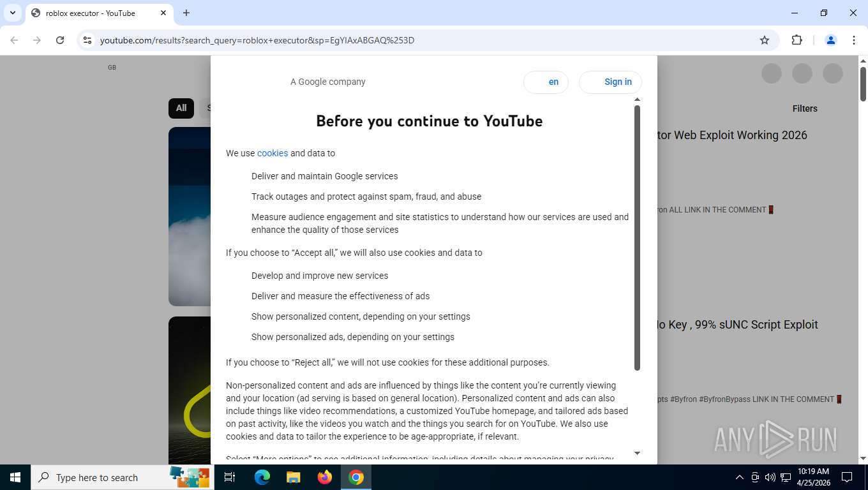Open site information icon in address bar
Screen dimensions: 868x490
(x=88, y=40)
